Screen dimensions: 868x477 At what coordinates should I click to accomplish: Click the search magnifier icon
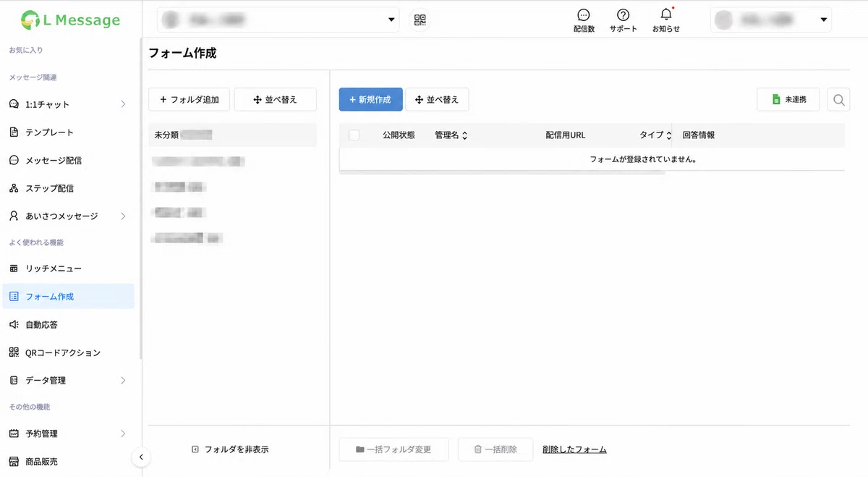[838, 100]
